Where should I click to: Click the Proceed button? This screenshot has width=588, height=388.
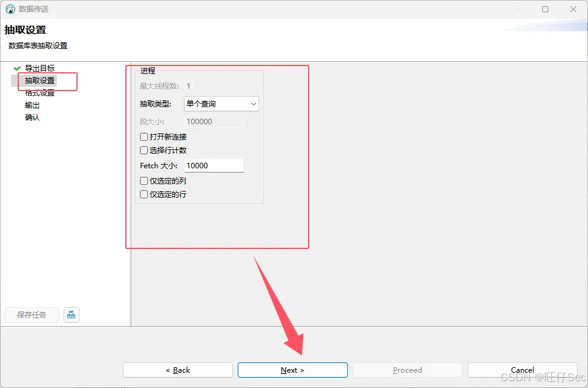[407, 370]
